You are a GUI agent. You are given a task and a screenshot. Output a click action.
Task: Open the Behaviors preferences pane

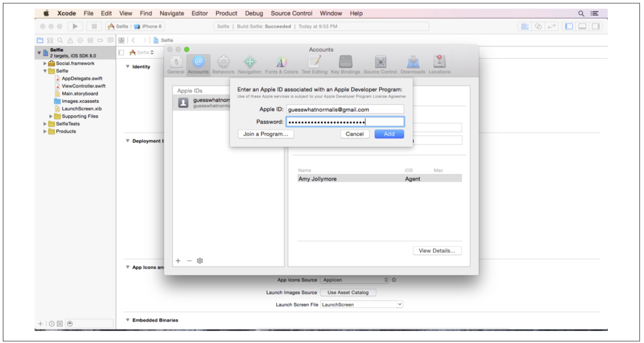pos(223,64)
